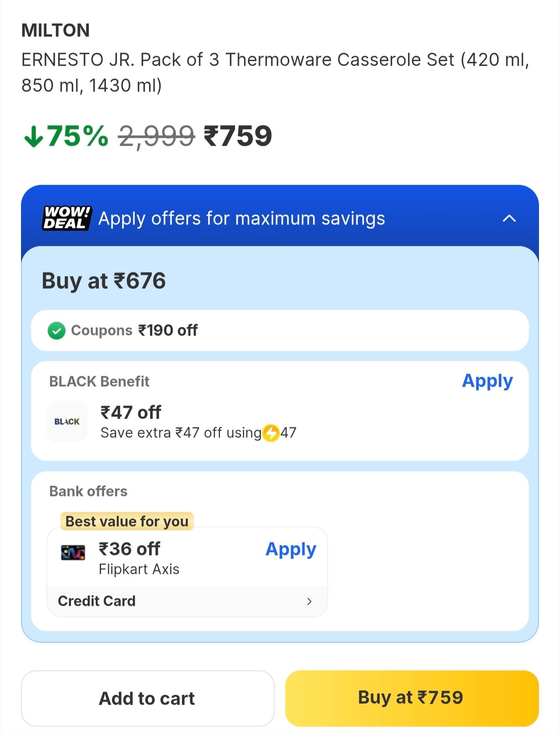560x733 pixels.
Task: Click the green coupon applied checkmark
Action: (x=56, y=331)
